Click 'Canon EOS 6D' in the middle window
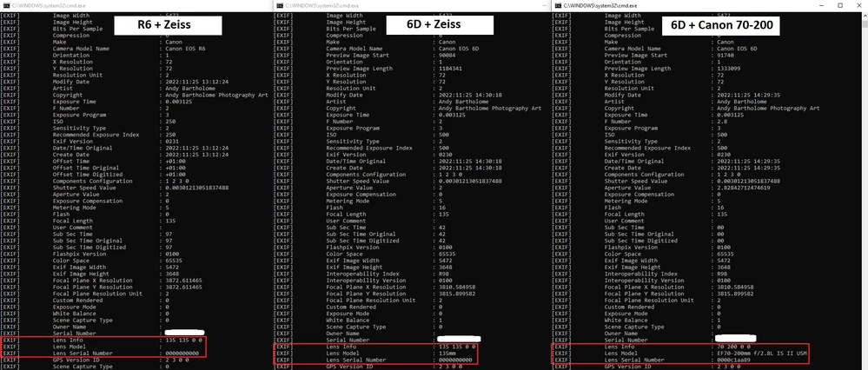 click(x=460, y=49)
